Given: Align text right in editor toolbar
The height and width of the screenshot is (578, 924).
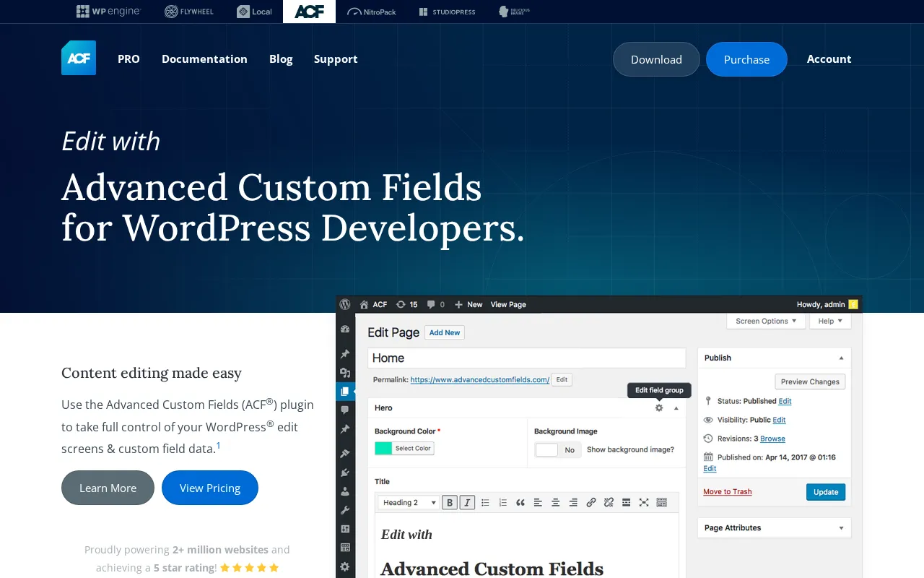Looking at the screenshot, I should coord(573,502).
